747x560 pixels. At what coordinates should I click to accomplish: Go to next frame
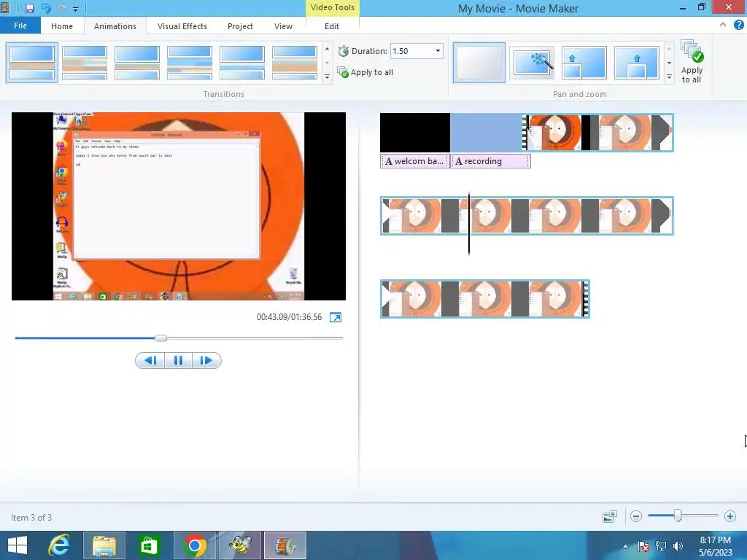[x=206, y=360]
